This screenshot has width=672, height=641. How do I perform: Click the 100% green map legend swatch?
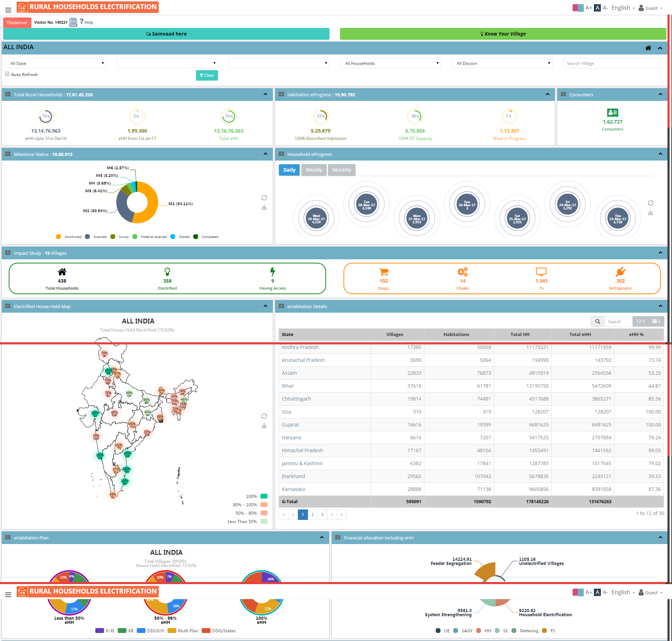264,496
